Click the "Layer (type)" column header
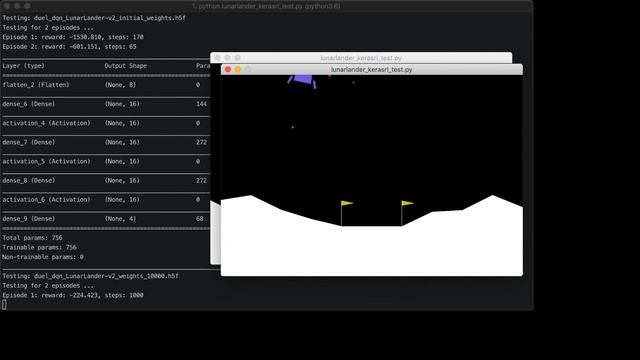 click(x=24, y=66)
